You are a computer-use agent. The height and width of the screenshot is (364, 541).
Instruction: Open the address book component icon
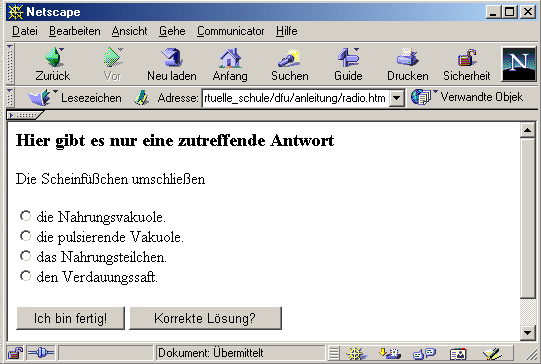[x=458, y=353]
